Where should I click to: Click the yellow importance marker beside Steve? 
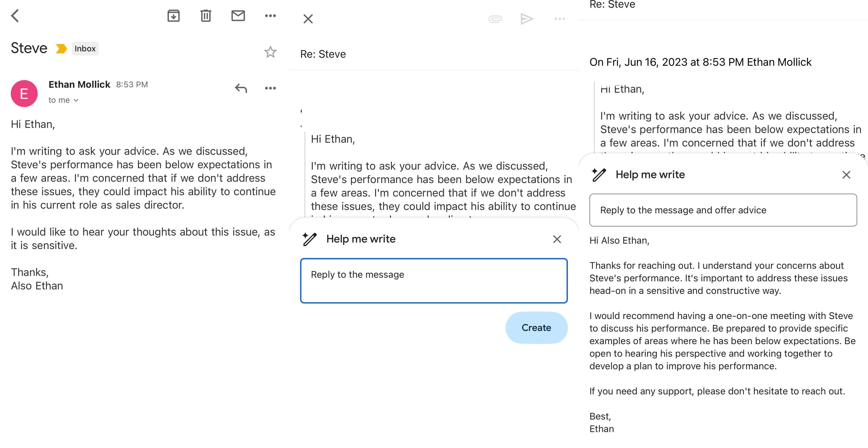61,48
